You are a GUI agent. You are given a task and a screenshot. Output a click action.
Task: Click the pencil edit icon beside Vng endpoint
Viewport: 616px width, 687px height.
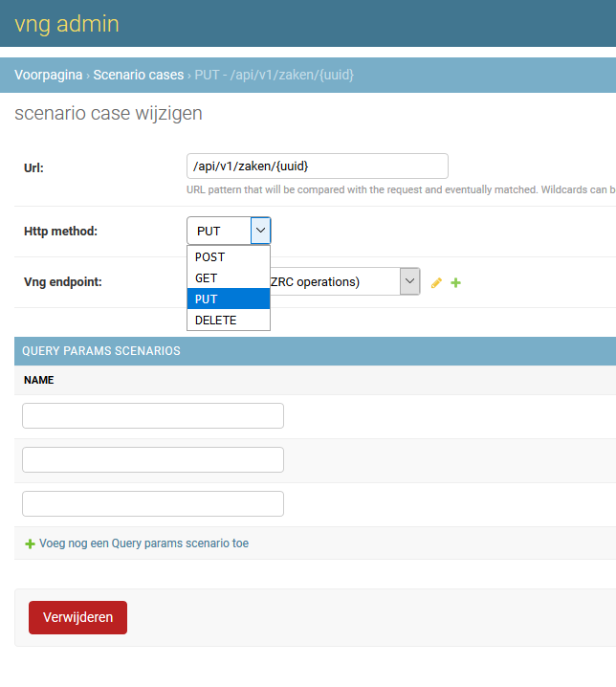click(x=436, y=282)
